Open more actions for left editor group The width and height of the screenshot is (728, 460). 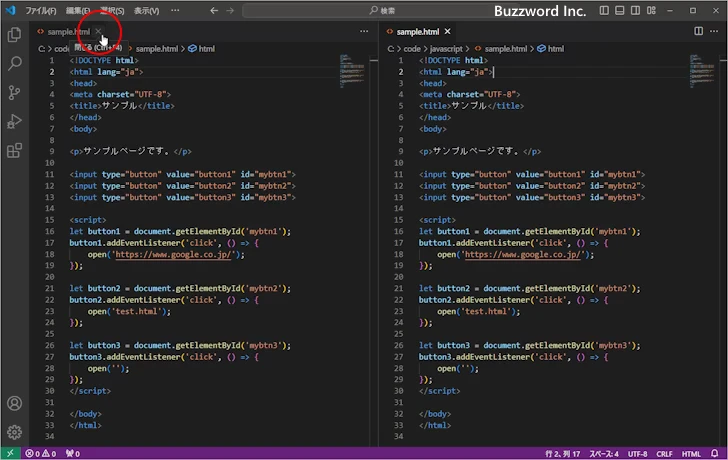(364, 31)
